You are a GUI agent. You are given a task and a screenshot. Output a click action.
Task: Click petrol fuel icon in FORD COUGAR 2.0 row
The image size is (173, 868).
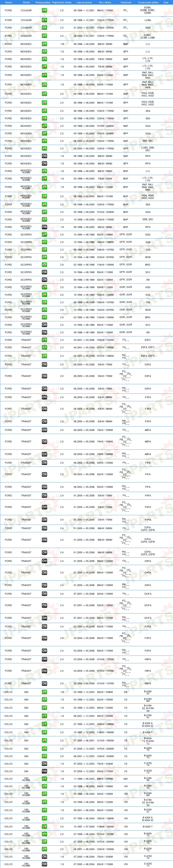point(44,10)
